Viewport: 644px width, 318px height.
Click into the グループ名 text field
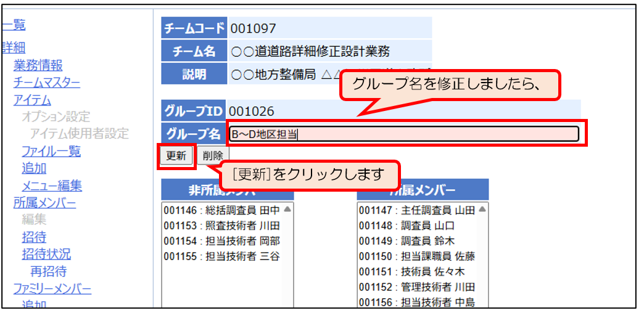[x=404, y=134]
